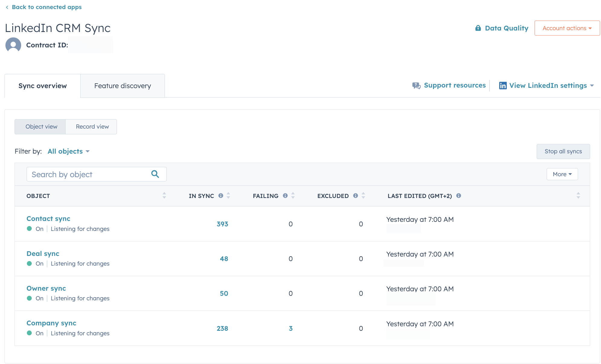Viewport: 601px width, 364px height.
Task: Click Stop all syncs button
Action: pyautogui.click(x=563, y=151)
